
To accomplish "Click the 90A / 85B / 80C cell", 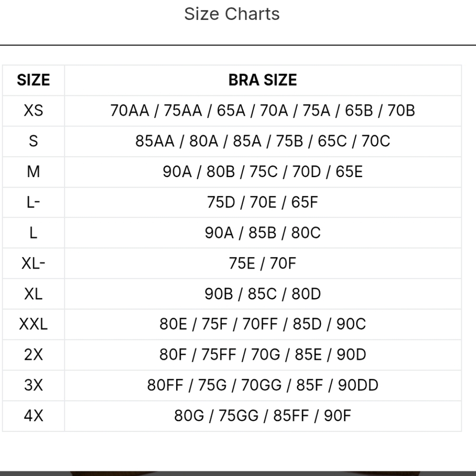I will click(263, 233).
